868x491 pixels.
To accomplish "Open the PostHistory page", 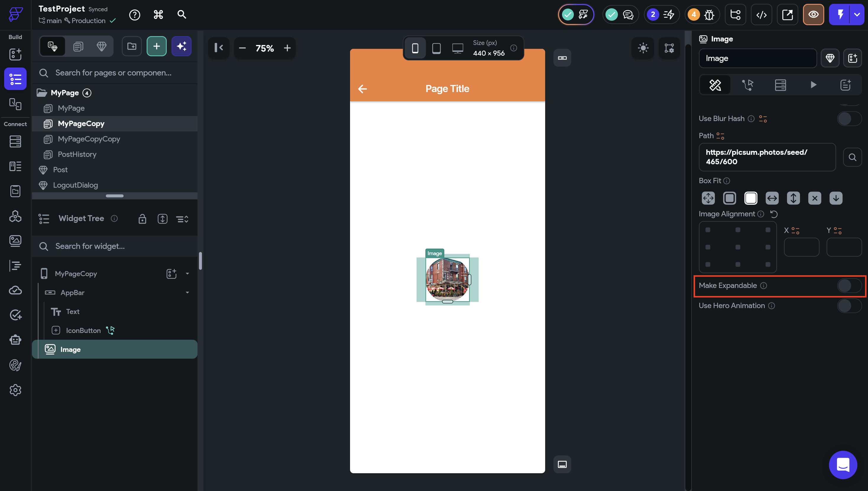I will click(77, 154).
